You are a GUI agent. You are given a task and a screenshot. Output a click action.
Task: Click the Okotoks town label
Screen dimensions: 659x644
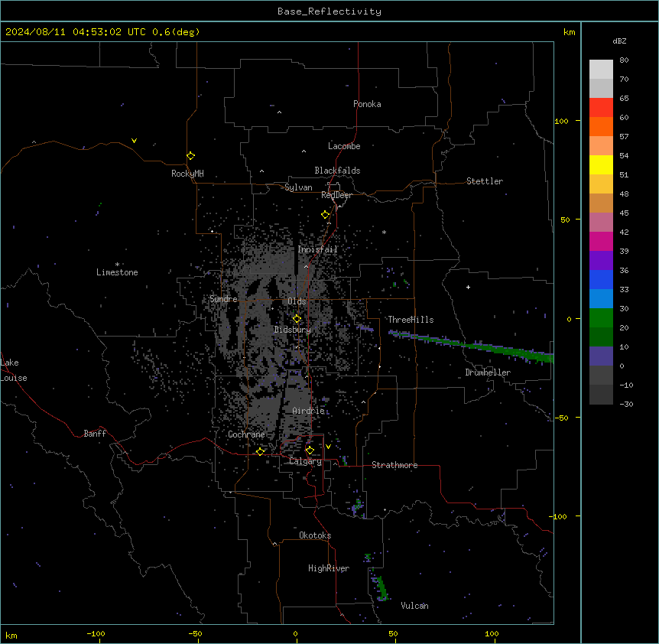click(x=315, y=535)
